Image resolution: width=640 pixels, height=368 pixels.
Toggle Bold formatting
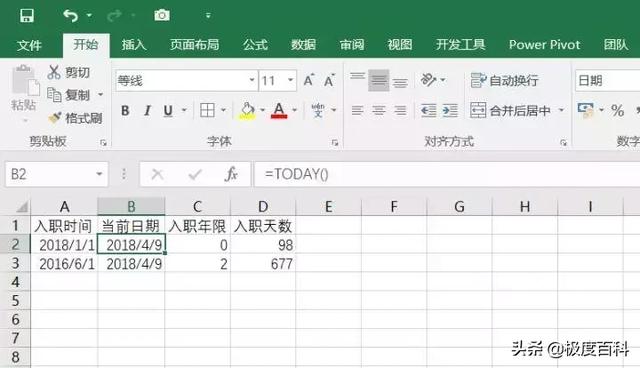[125, 111]
